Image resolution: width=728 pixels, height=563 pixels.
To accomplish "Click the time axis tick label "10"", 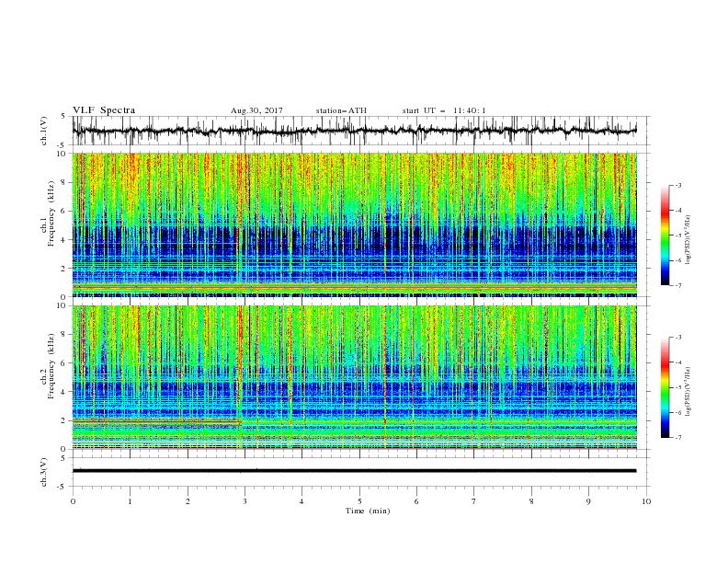I will (646, 501).
